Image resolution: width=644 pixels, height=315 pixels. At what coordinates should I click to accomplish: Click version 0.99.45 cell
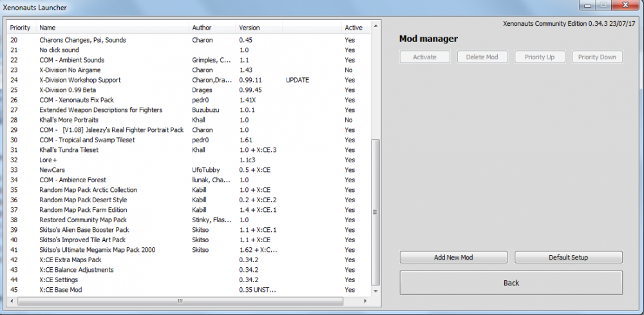251,90
